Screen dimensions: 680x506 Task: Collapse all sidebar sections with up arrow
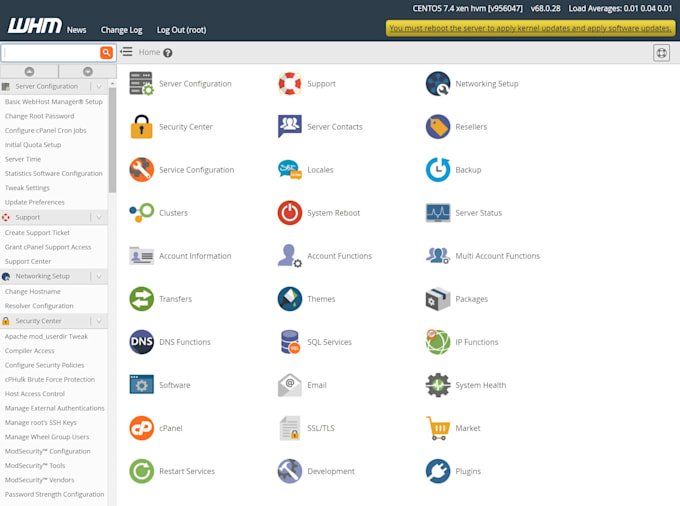(29, 71)
